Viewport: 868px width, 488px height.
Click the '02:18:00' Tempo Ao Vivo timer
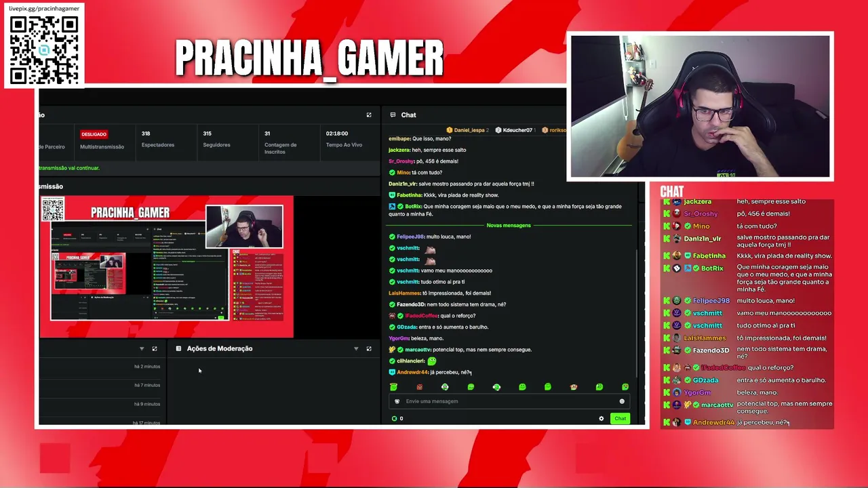click(x=337, y=134)
